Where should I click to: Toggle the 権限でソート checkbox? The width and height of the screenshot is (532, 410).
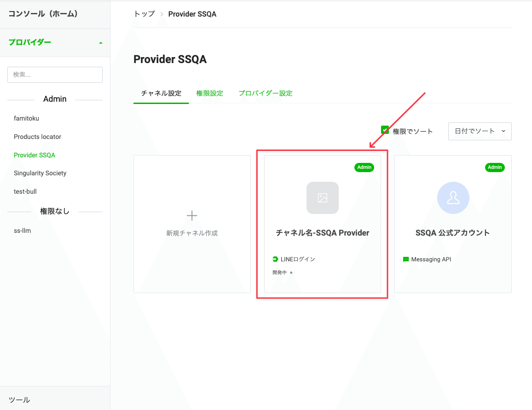(x=385, y=130)
